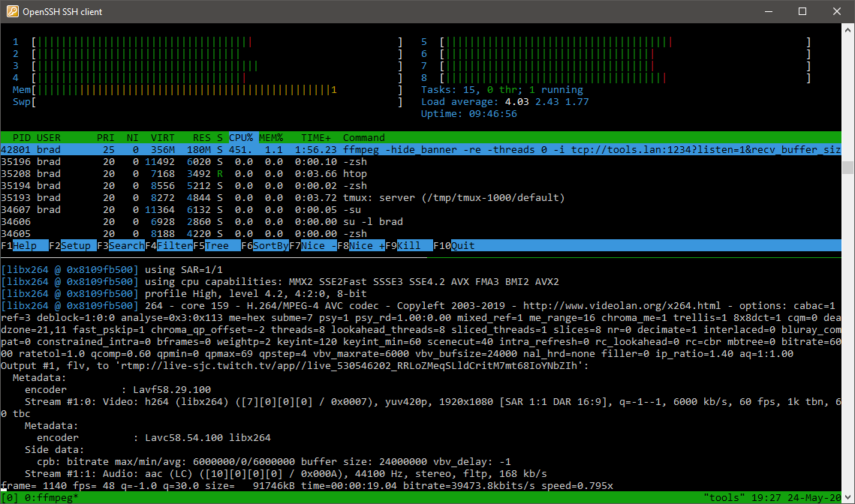Select the TIME+ column header
This screenshot has width=855, height=504.
[315, 138]
